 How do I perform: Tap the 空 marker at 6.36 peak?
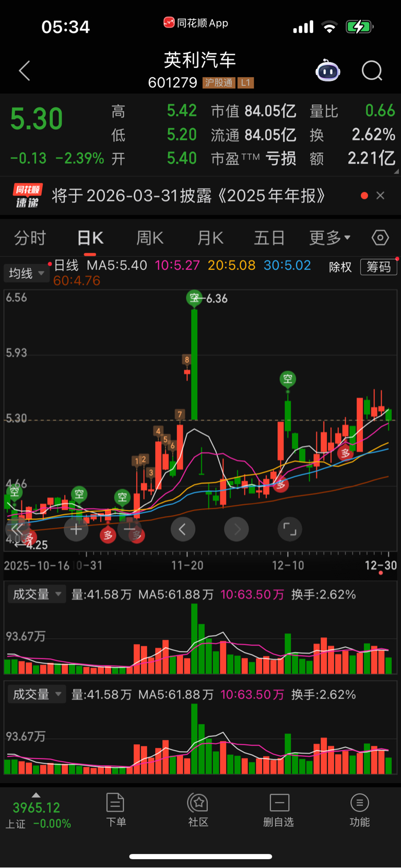(x=194, y=298)
